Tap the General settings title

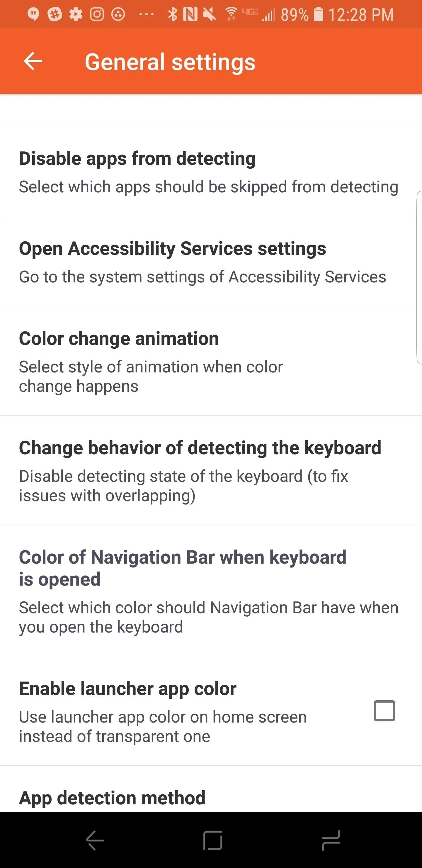(170, 63)
